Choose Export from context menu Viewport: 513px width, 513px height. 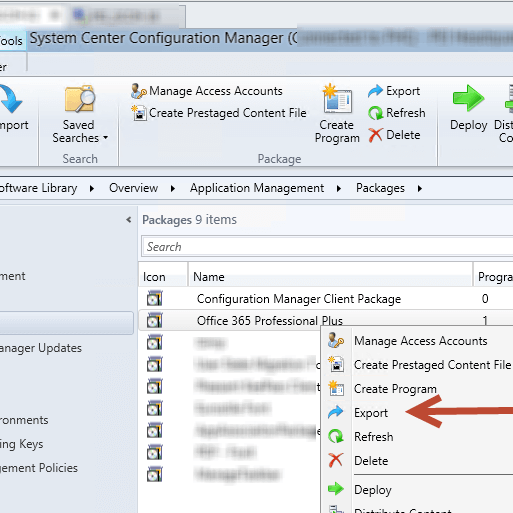click(371, 413)
